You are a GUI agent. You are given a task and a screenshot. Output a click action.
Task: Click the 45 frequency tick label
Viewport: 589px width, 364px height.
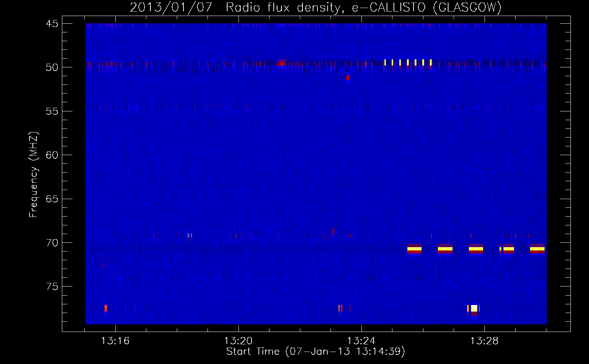point(52,24)
